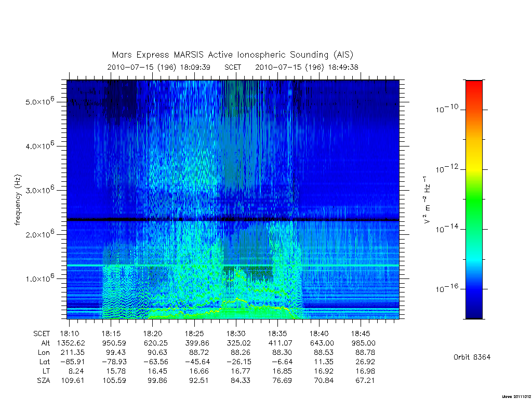Screen dimensions: 532x399
Task: Click the SCET time value 18:30
Action: (236, 334)
